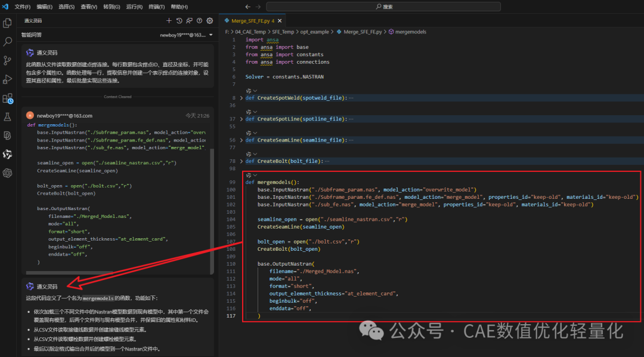Click 'CreateBolt(bolt_open)' on editor line 108
The width and height of the screenshot is (644, 357).
click(x=289, y=249)
